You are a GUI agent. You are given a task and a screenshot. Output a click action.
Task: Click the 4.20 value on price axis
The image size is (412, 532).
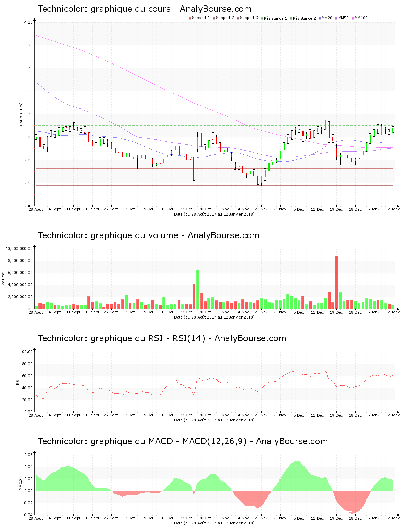(x=28, y=23)
